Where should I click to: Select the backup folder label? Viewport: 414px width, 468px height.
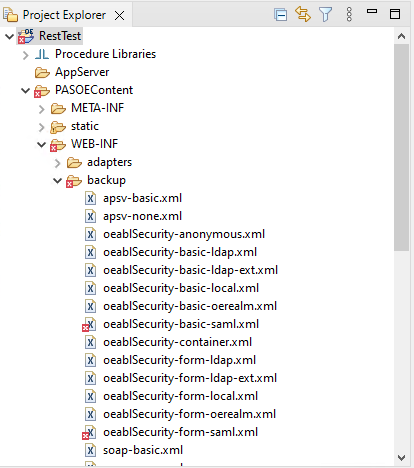click(106, 180)
